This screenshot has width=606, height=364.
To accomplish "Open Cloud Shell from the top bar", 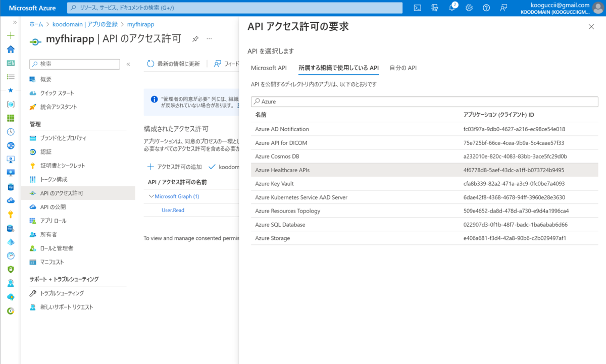I will point(418,8).
